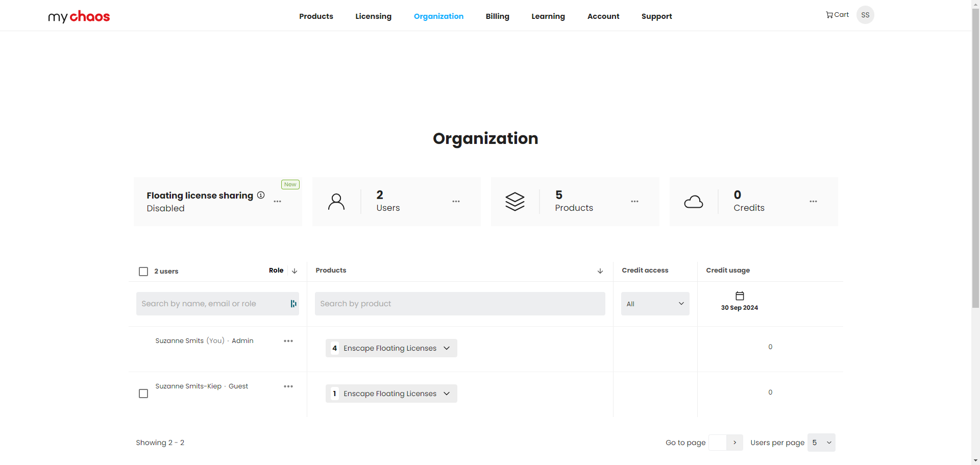
Task: Open the SS user avatar menu
Action: click(x=865, y=15)
